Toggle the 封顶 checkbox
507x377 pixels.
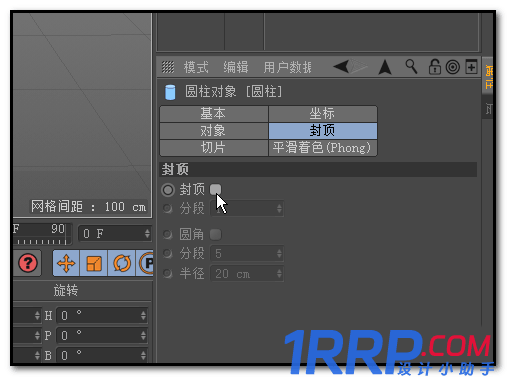[216, 190]
